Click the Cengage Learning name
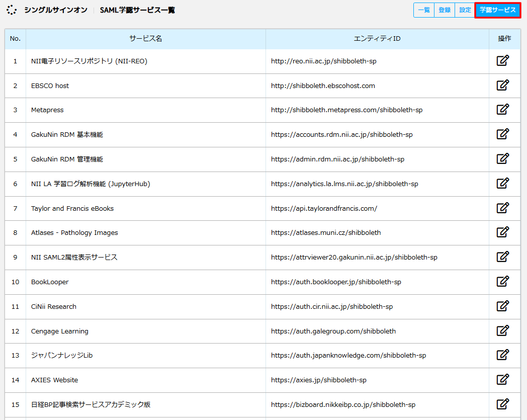 (59, 331)
